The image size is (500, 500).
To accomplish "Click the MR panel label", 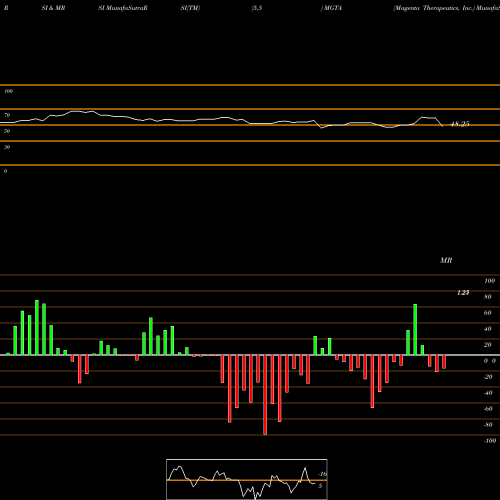I will 446,260.
